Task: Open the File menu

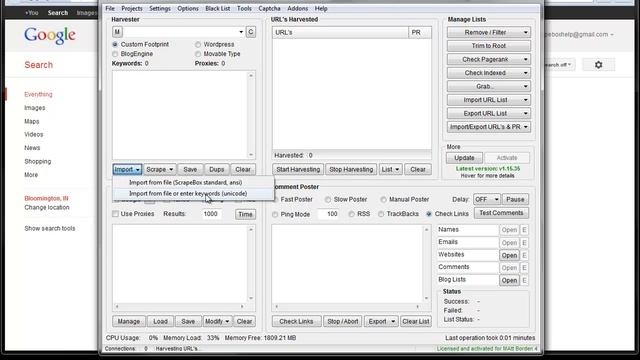Action: coord(110,9)
